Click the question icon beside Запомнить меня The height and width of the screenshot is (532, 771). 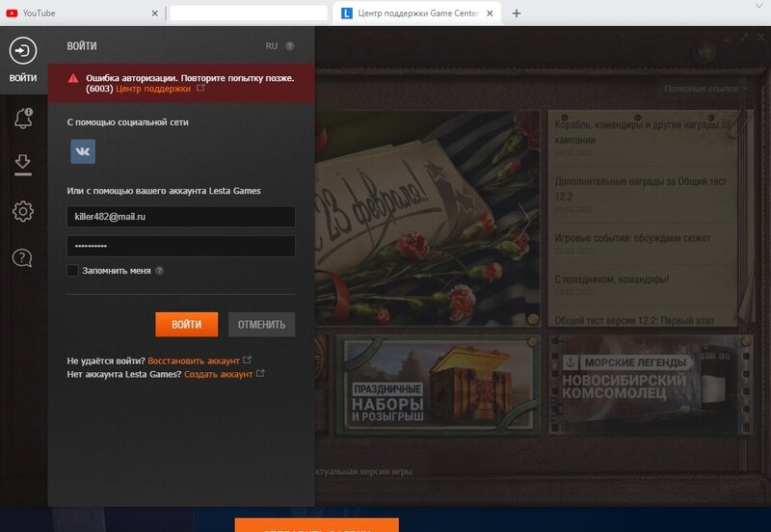[160, 271]
